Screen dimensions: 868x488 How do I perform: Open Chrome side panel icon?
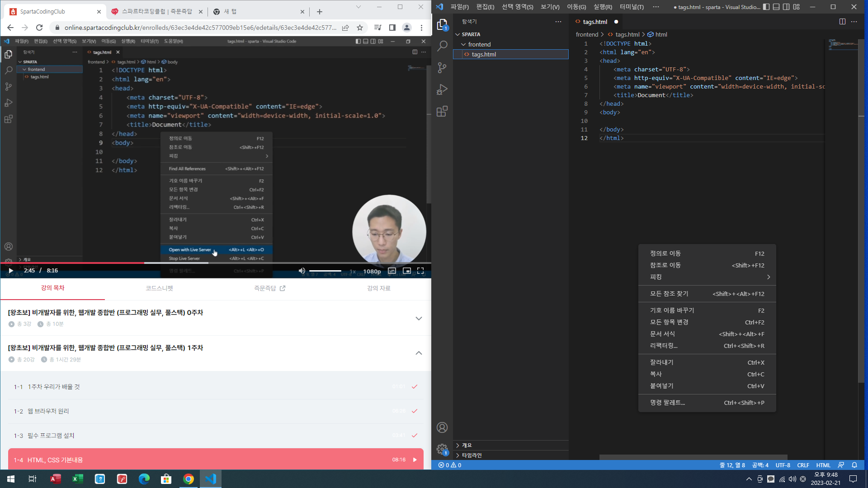point(392,28)
